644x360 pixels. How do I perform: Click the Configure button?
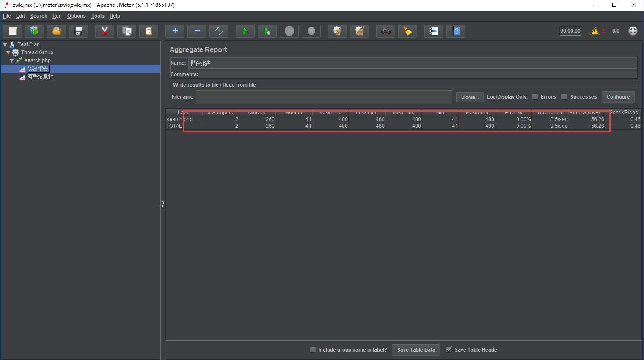618,97
